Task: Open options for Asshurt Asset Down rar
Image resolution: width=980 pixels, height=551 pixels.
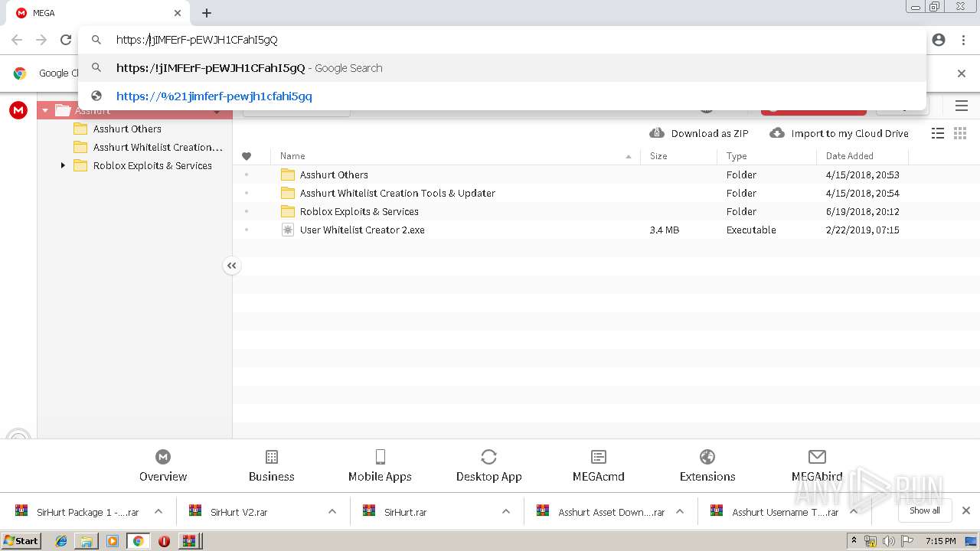Action: point(680,512)
